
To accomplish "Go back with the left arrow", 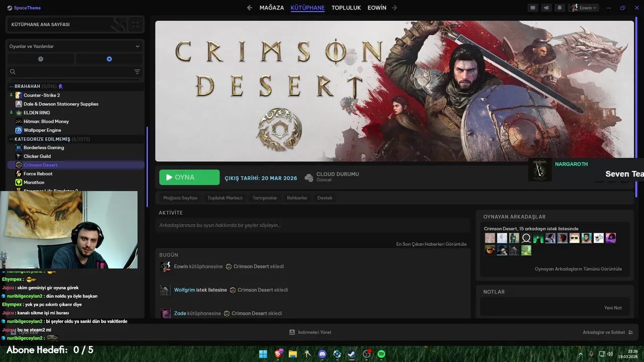I will pos(250,8).
